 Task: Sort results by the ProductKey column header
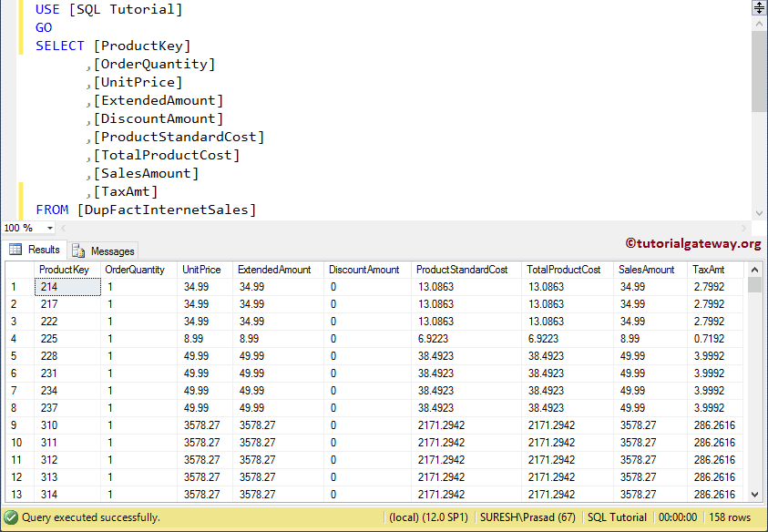click(64, 269)
